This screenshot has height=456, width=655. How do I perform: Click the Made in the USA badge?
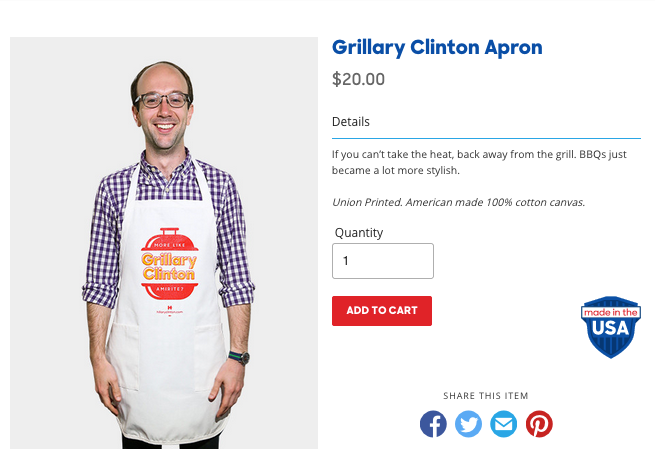tap(611, 327)
